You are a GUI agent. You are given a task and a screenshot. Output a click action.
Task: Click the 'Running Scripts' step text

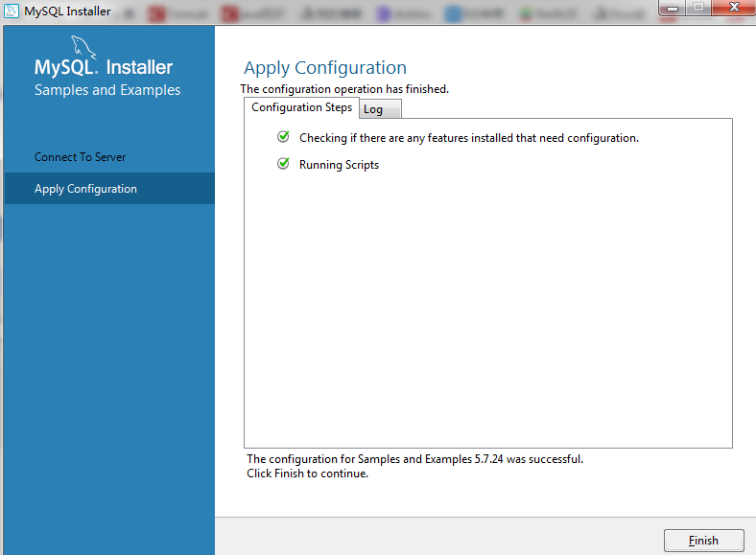pos(339,165)
